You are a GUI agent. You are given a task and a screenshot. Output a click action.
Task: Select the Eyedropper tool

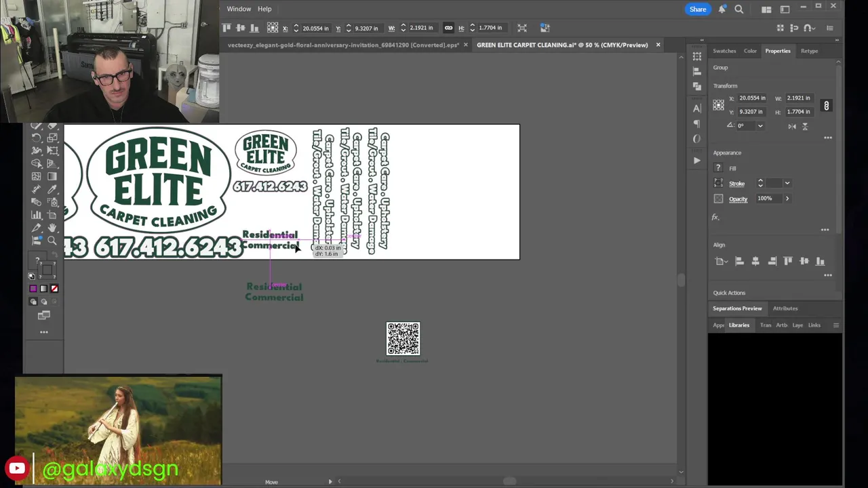(x=52, y=189)
